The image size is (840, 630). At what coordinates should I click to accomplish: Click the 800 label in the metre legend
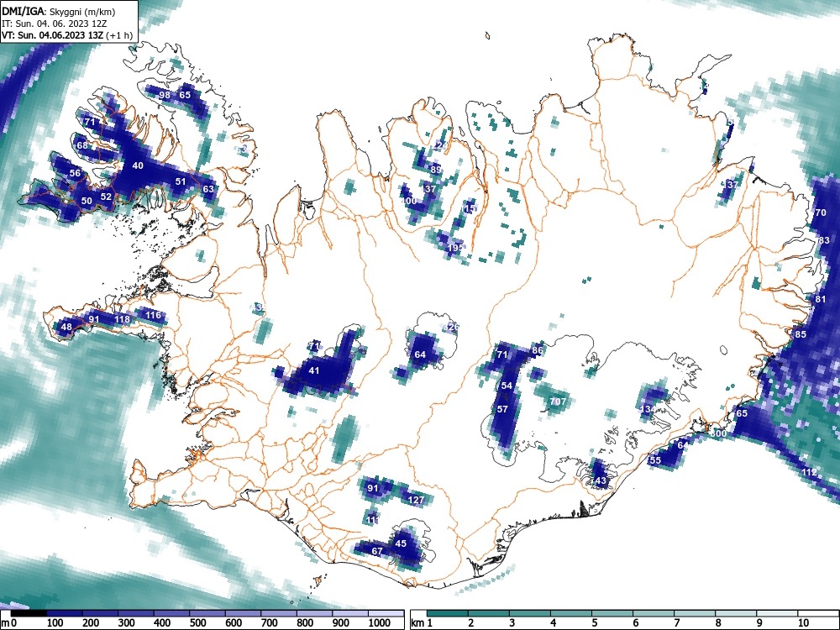point(305,623)
